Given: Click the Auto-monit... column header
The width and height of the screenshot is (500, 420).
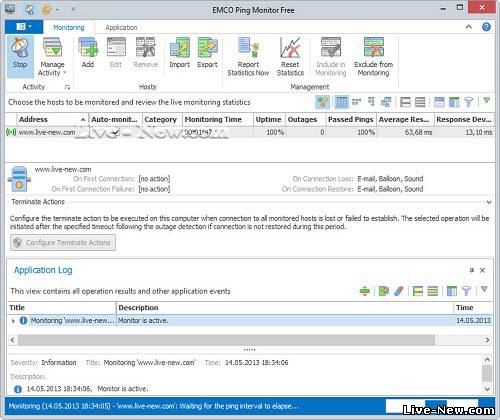Looking at the screenshot, I should click(116, 119).
